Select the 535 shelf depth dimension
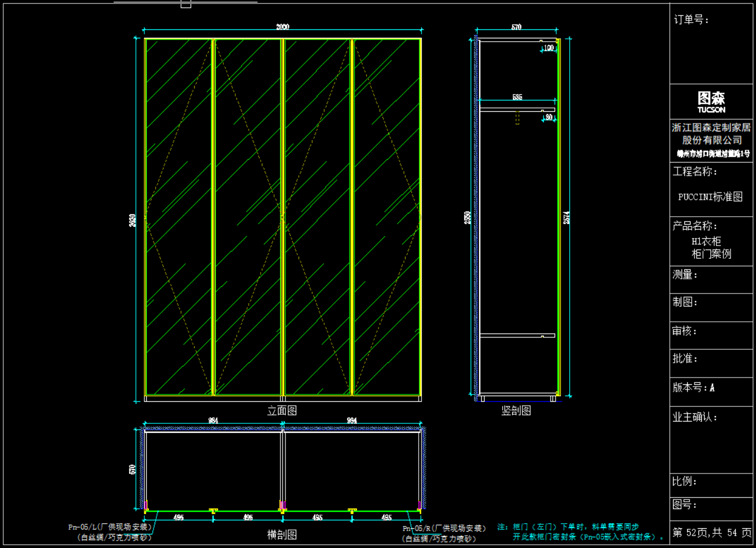Viewport: 756px width, 548px height. 517,97
